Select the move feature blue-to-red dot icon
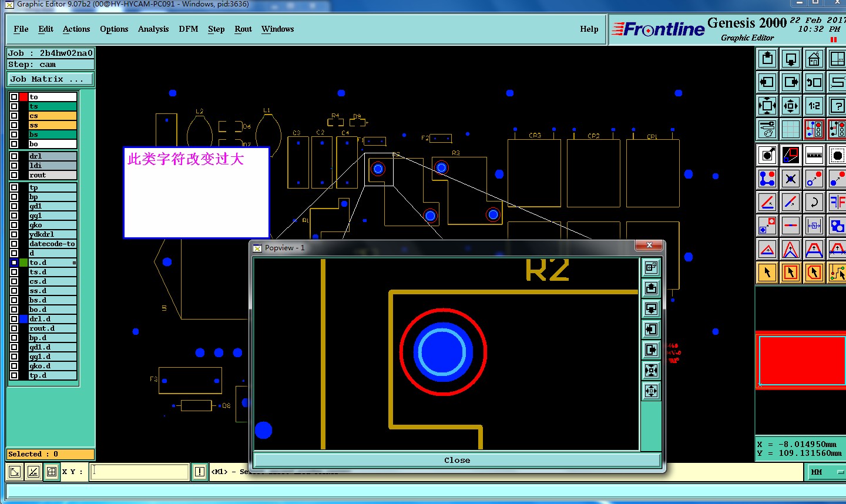This screenshot has width=846, height=504. coord(814,179)
